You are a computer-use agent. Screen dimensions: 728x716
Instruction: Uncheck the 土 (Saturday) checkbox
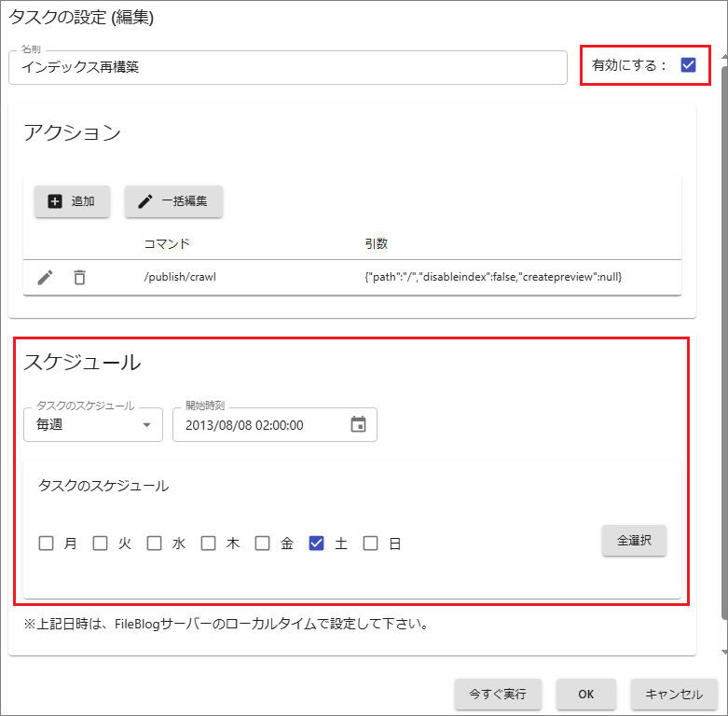point(317,544)
